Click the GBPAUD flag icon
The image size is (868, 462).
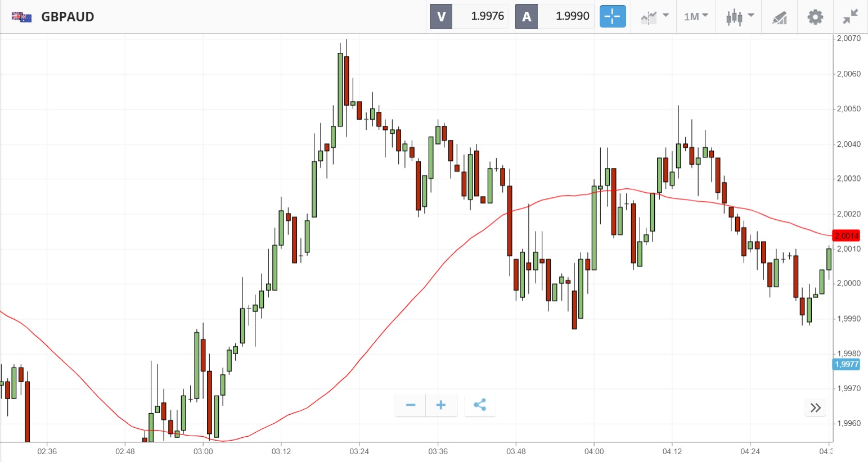pyautogui.click(x=22, y=17)
